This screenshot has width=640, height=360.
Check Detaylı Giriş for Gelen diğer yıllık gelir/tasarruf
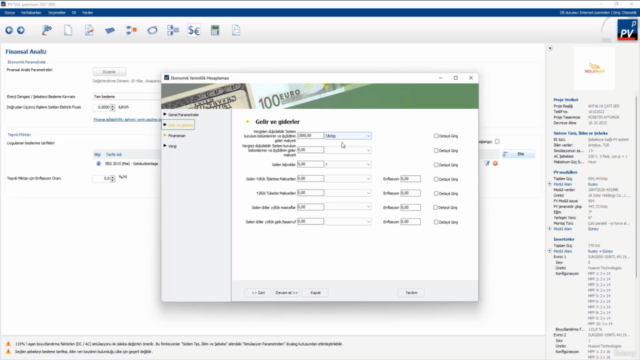click(436, 222)
